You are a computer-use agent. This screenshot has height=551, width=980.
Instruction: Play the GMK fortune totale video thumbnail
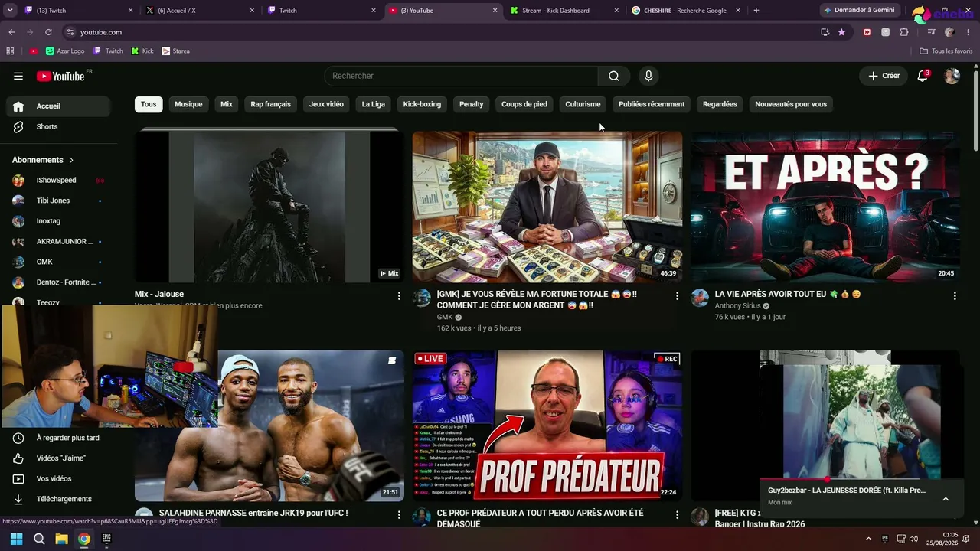click(x=547, y=207)
